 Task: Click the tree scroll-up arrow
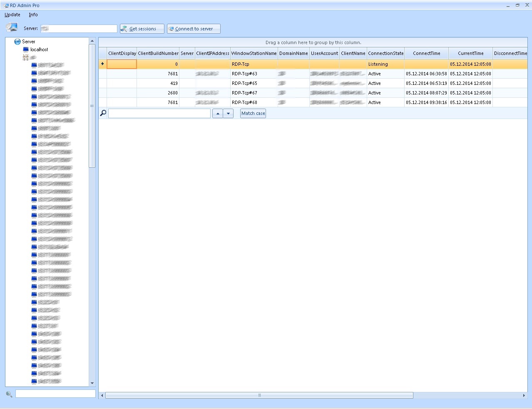coord(92,41)
